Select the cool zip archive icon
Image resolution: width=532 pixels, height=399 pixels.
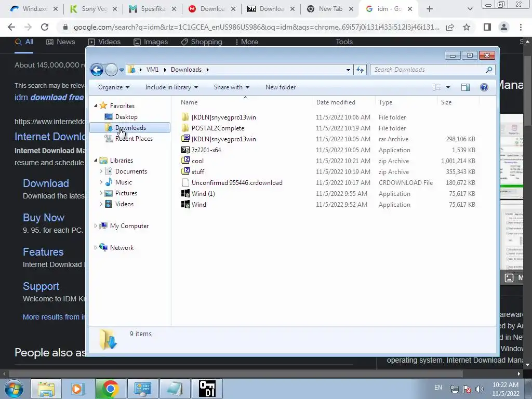tap(185, 161)
